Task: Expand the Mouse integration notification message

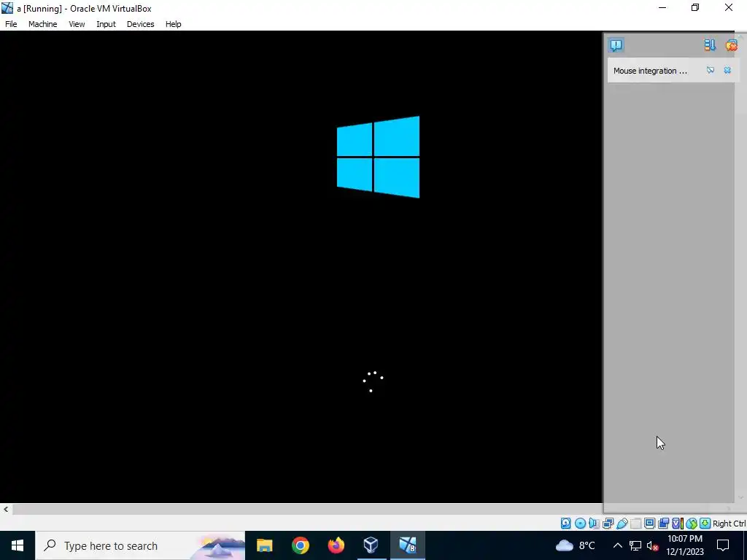Action: 650,71
